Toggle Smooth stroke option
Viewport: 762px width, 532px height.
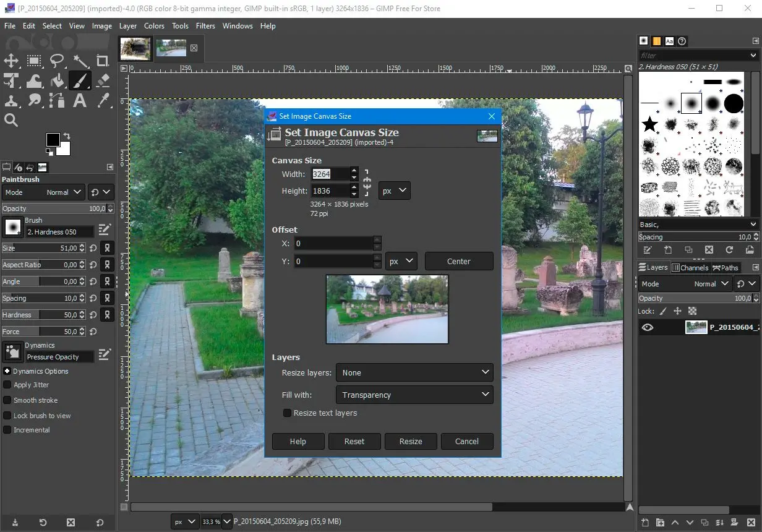(x=7, y=400)
